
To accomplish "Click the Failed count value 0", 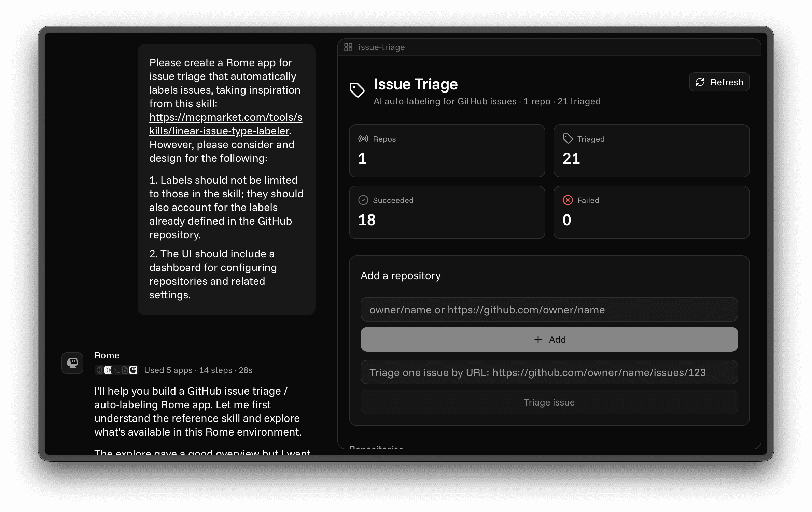I will click(567, 220).
